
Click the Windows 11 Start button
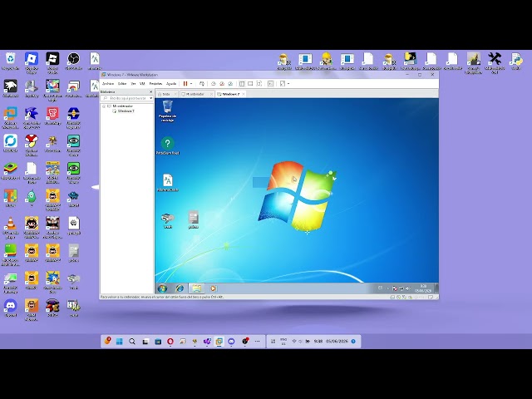click(120, 342)
